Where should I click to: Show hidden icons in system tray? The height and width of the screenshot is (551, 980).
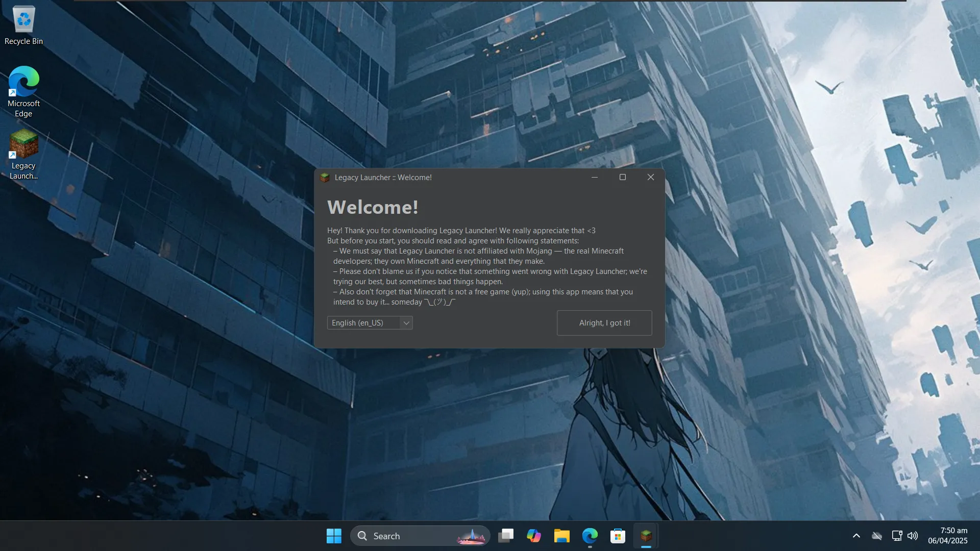pyautogui.click(x=856, y=536)
